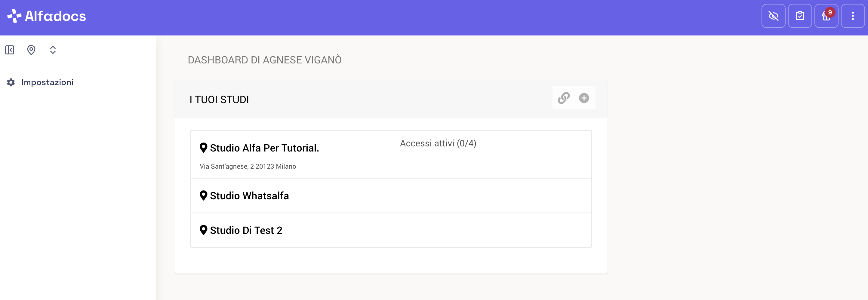Click the pin icon beside Studio Di Test 2
This screenshot has height=300, width=868.
(x=203, y=230)
